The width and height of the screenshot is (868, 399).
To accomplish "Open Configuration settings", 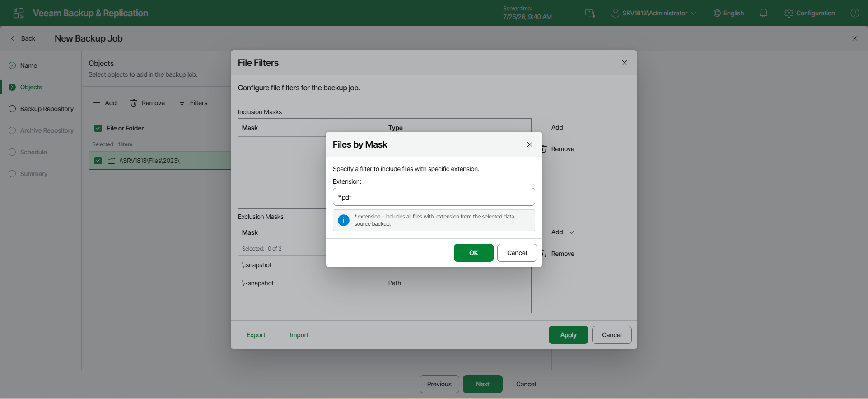I will click(x=810, y=13).
